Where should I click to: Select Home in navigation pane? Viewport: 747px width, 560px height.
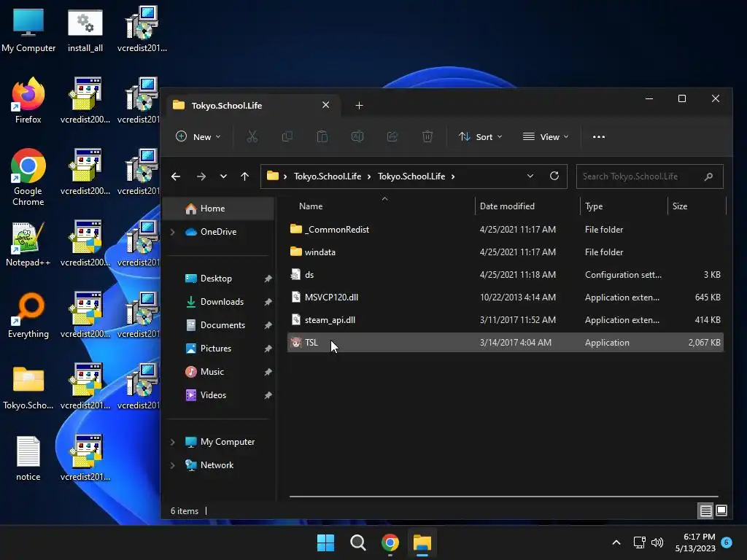point(219,209)
